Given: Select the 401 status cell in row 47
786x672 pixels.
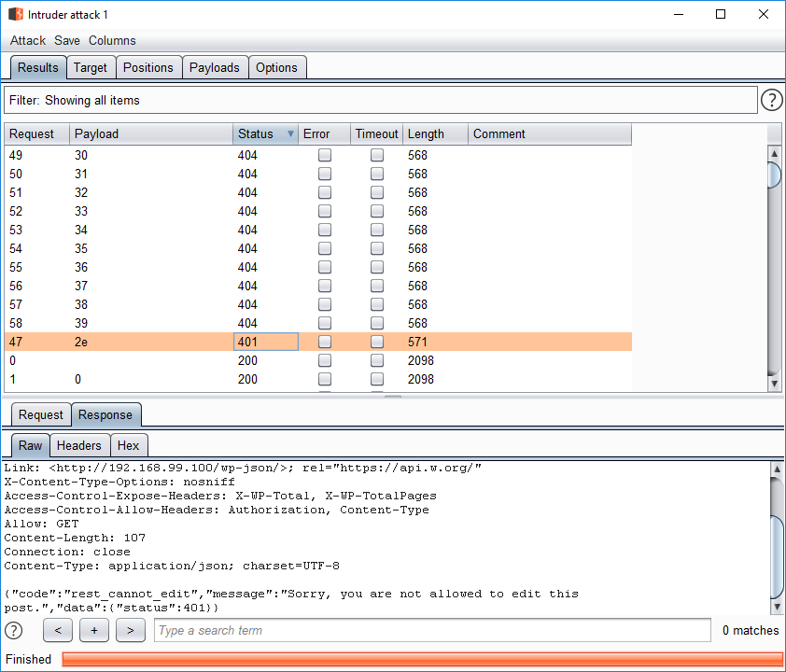Looking at the screenshot, I should pos(266,342).
